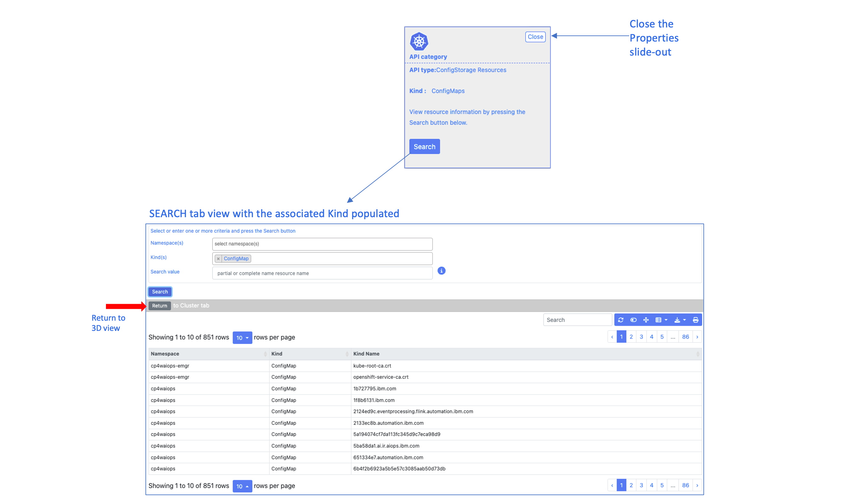Click the print table icon
This screenshot has height=504, width=868.
pos(695,320)
